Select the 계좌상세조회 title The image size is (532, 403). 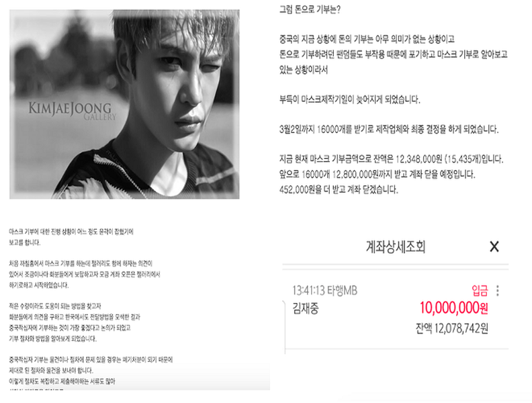coord(396,247)
